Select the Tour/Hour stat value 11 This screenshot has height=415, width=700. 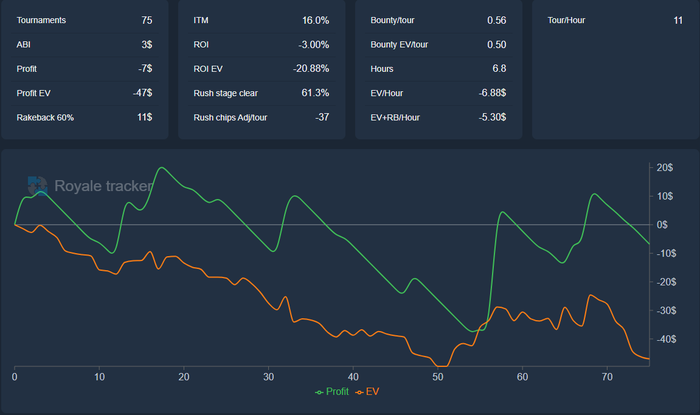click(651, 20)
